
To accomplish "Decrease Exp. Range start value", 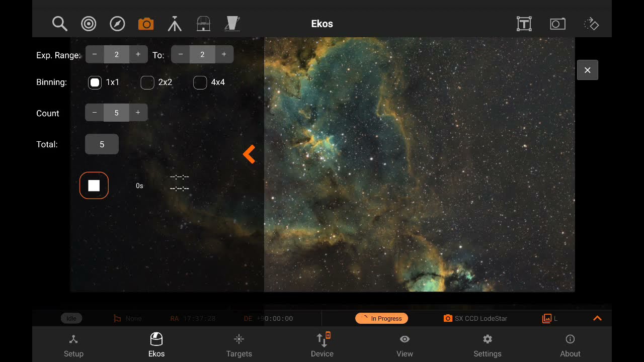I will tap(95, 54).
